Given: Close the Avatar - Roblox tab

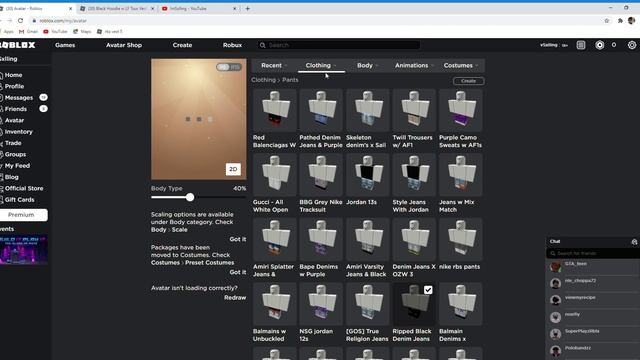Looking at the screenshot, I should 70,8.
